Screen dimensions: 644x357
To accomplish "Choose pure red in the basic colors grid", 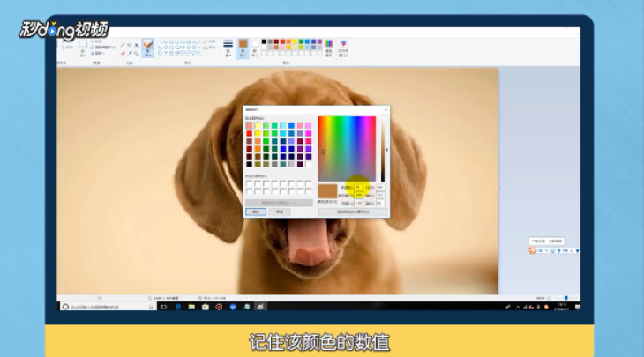I will (250, 133).
